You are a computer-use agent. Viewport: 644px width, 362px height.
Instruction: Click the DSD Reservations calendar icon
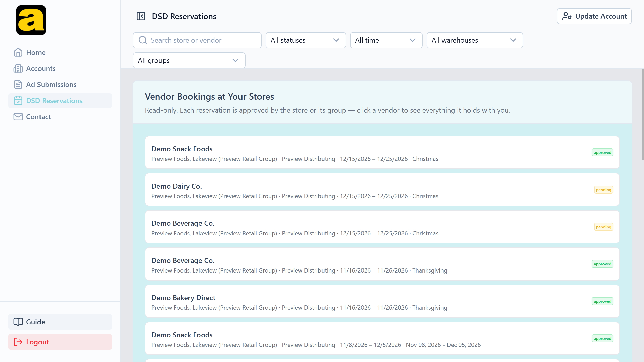click(x=18, y=101)
